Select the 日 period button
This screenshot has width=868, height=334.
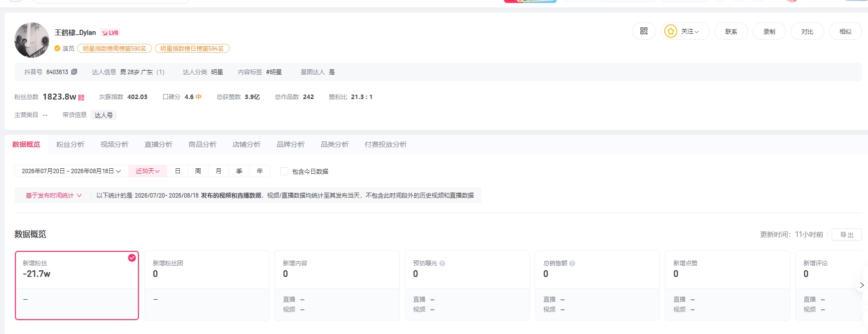(x=177, y=171)
